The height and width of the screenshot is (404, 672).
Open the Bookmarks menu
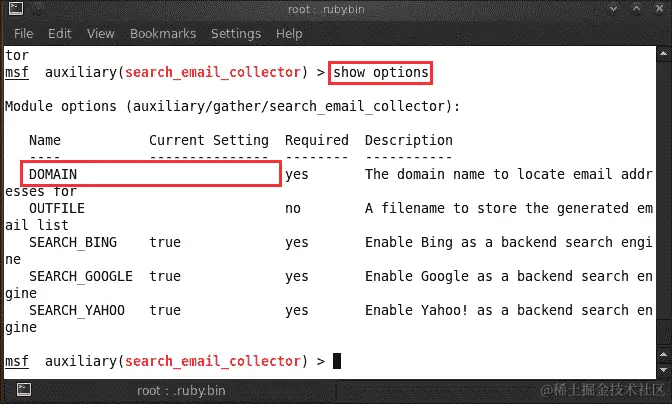pyautogui.click(x=163, y=33)
